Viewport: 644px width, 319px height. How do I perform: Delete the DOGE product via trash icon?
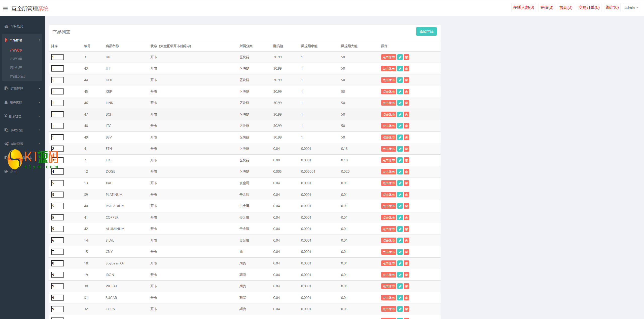tap(406, 172)
